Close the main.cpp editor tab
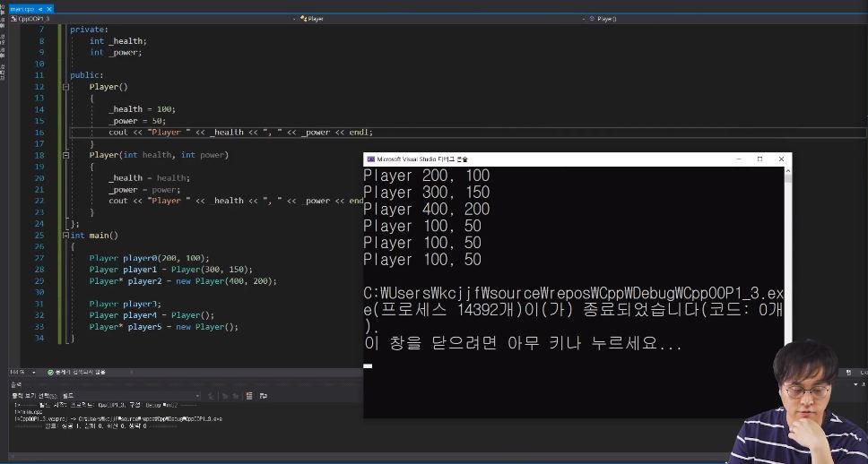The height and width of the screenshot is (464, 868). click(x=48, y=9)
